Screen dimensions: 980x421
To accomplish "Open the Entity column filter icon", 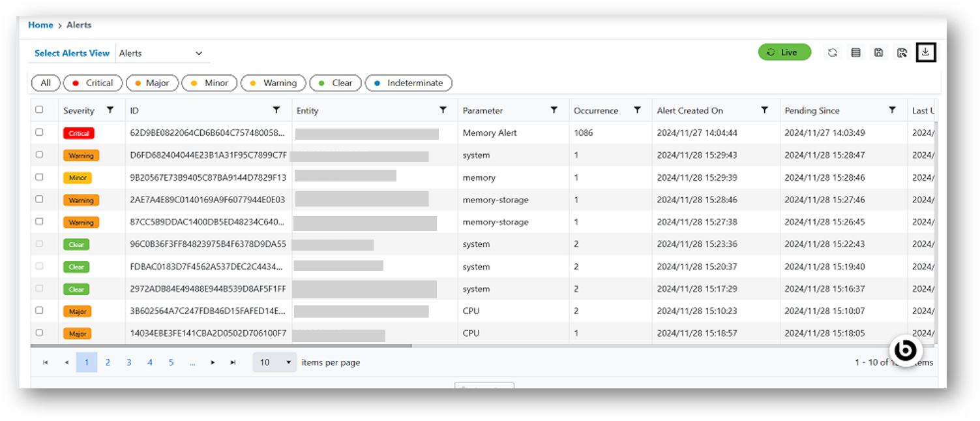I will point(443,110).
